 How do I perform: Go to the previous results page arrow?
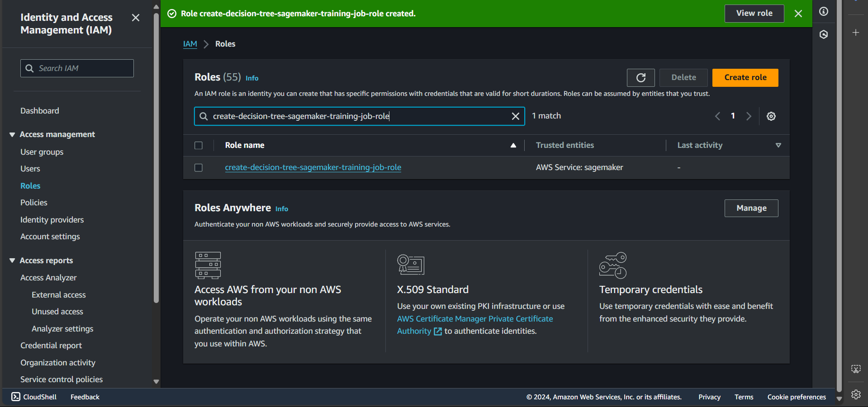pyautogui.click(x=717, y=116)
